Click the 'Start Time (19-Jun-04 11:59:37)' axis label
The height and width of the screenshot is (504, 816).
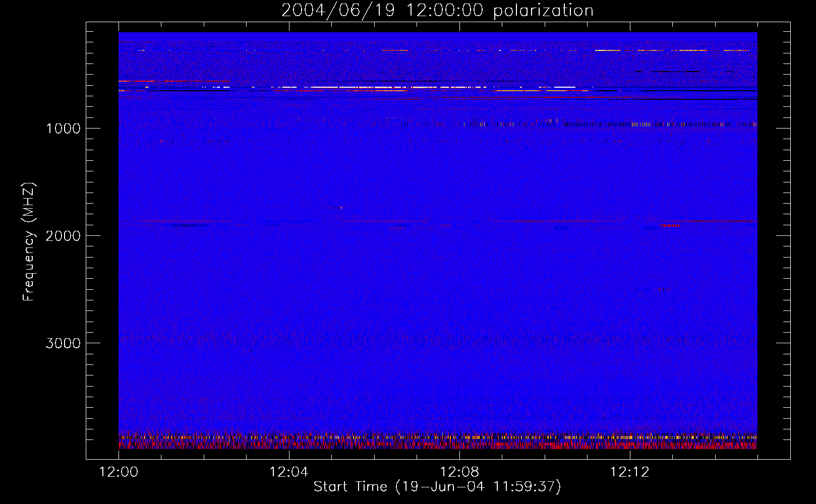(x=437, y=487)
